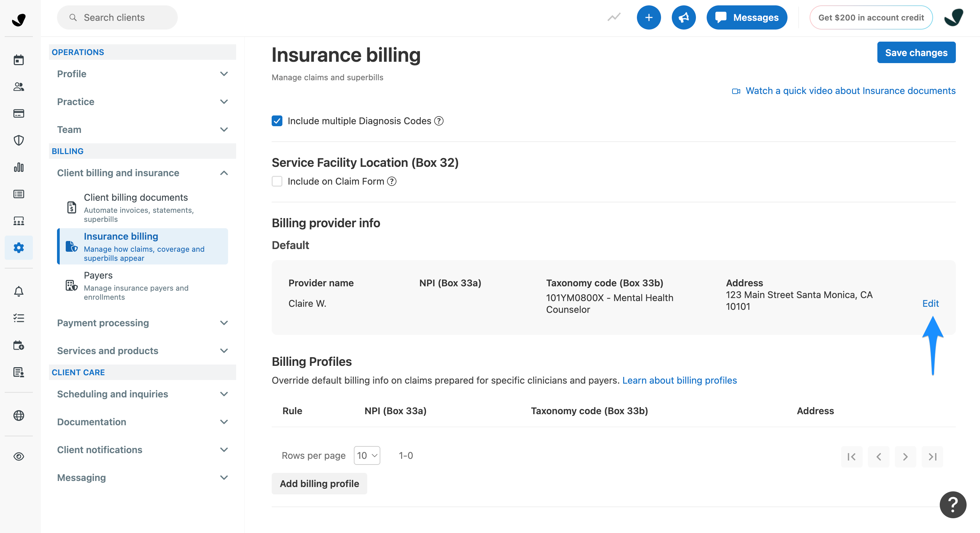This screenshot has height=533, width=980.
Task: Open the clients icon in left sidebar
Action: click(x=19, y=87)
